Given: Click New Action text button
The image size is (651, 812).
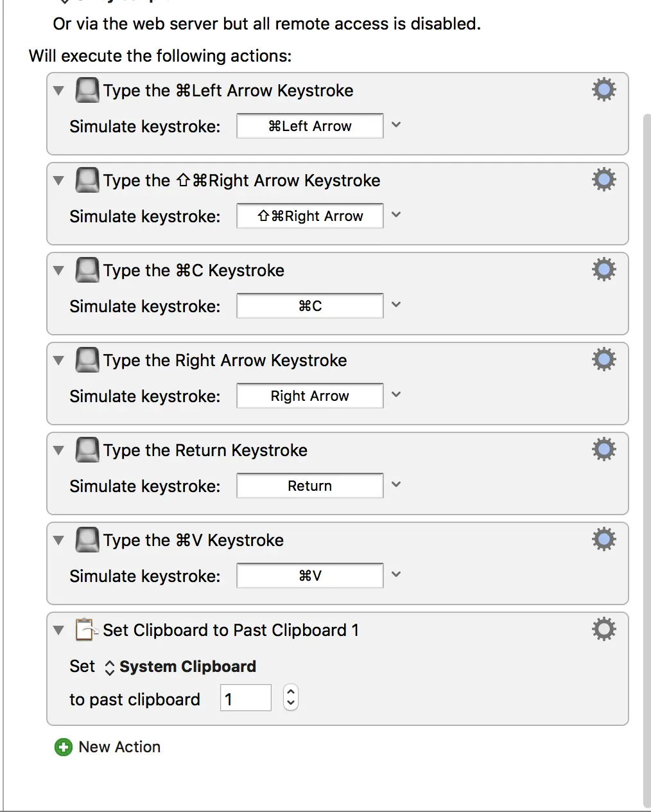Looking at the screenshot, I should tap(119, 747).
